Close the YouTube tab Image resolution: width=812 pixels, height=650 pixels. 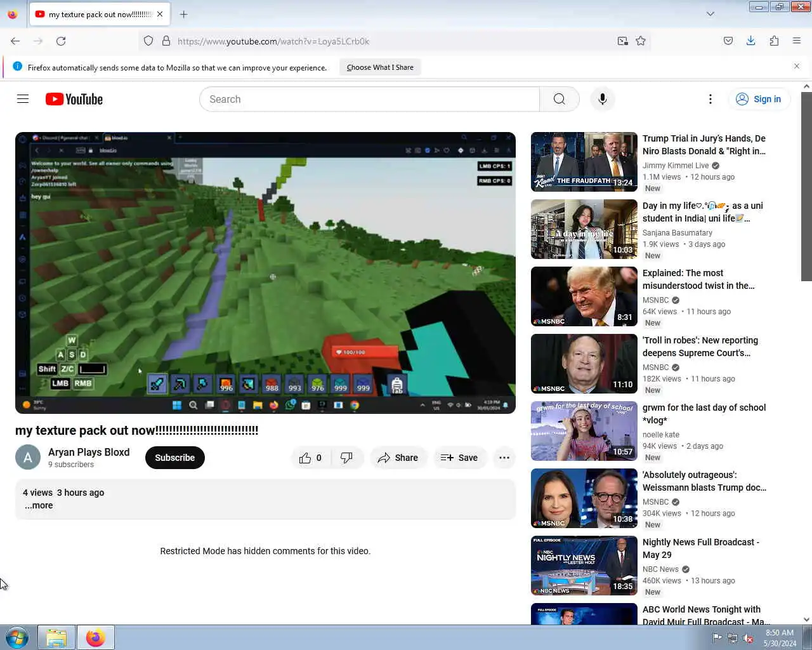coord(160,14)
